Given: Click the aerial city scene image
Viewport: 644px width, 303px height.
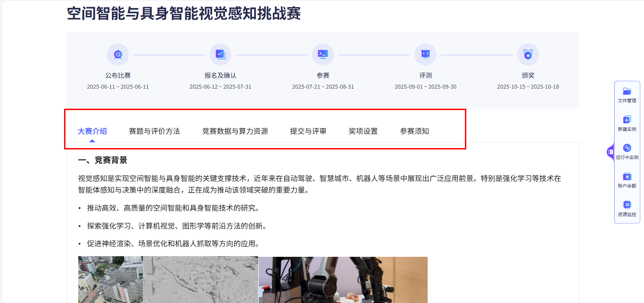Looking at the screenshot, I should click(x=168, y=279).
